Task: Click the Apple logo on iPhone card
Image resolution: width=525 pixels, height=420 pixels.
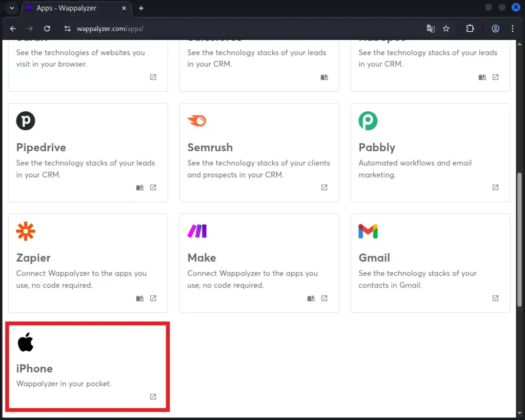Action: tap(26, 342)
